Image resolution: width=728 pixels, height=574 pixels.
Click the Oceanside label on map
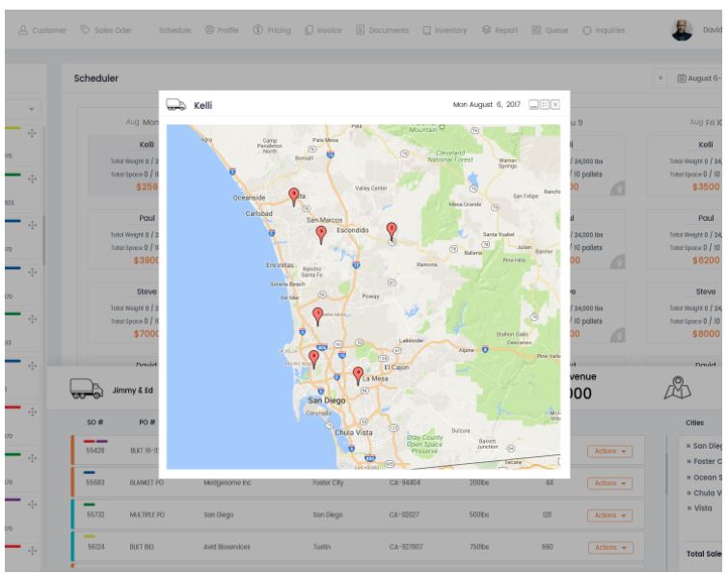250,198
